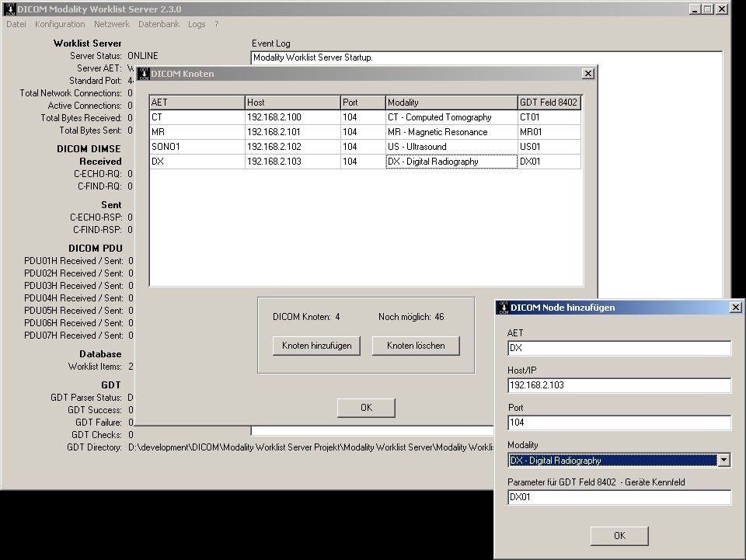Open the Datenbank menu
The width and height of the screenshot is (746, 560).
tap(159, 24)
